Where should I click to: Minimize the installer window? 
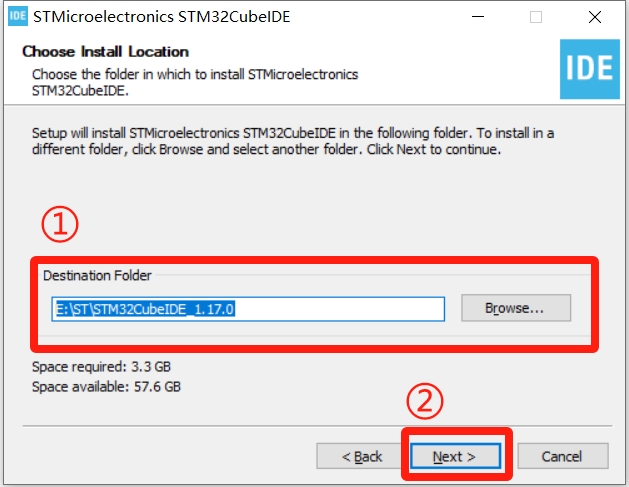[x=478, y=17]
